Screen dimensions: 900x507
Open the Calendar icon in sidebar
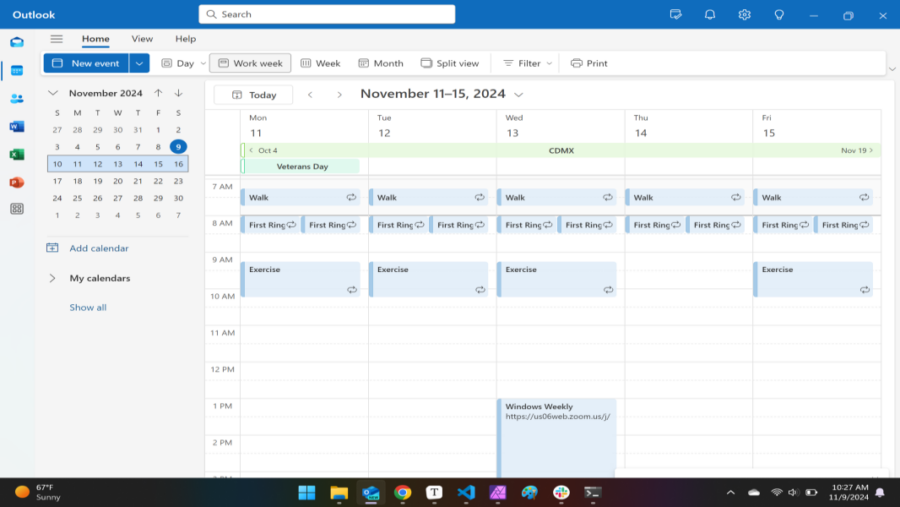[x=17, y=71]
